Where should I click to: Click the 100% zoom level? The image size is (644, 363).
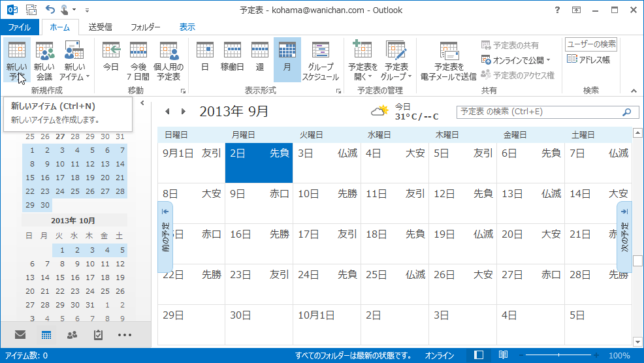[619, 356]
